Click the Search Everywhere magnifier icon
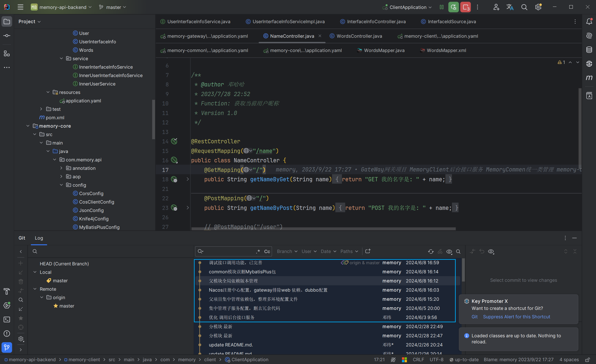 pyautogui.click(x=524, y=7)
